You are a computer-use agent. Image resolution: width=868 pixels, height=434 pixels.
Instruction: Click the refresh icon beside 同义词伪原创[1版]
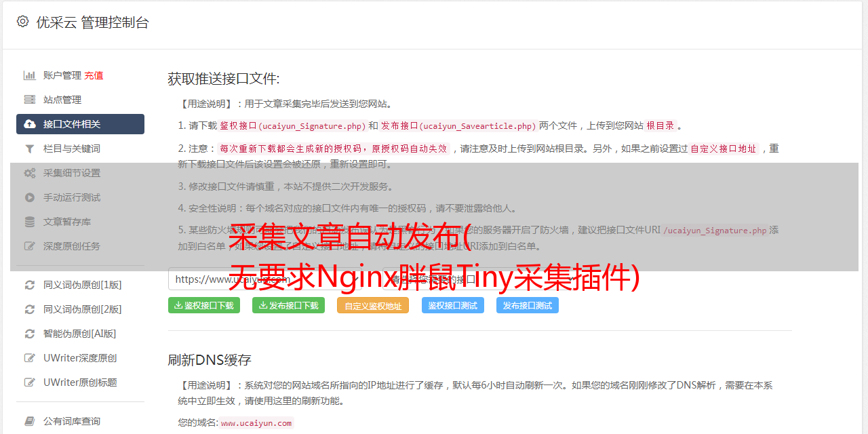click(30, 285)
